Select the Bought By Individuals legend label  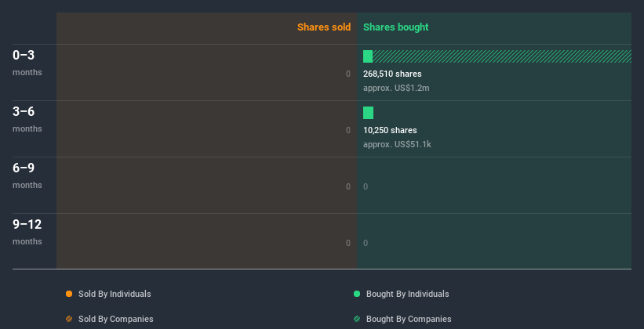click(407, 294)
